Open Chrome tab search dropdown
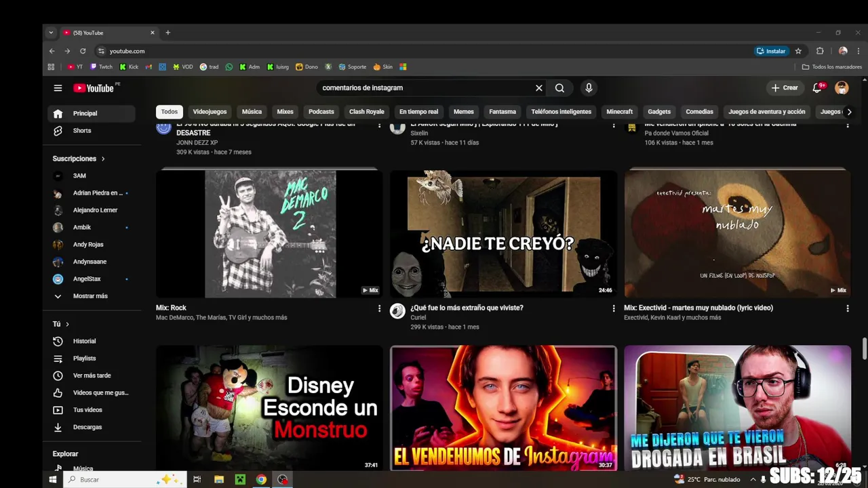 [x=51, y=33]
